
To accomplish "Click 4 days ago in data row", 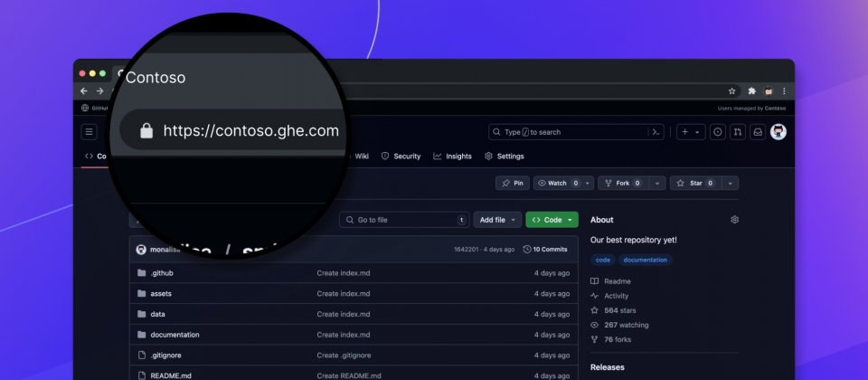I will pos(552,314).
